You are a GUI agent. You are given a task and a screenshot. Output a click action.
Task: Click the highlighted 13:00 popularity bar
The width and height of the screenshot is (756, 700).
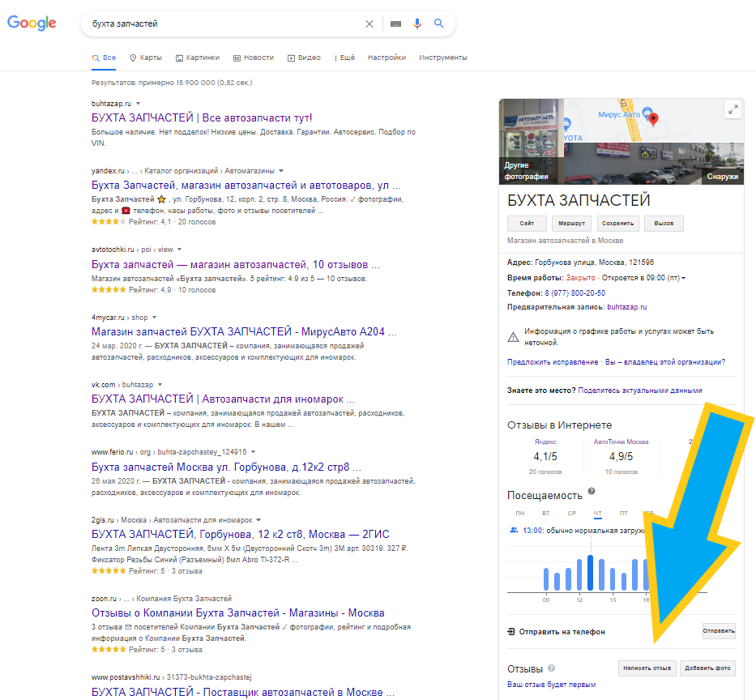[590, 574]
